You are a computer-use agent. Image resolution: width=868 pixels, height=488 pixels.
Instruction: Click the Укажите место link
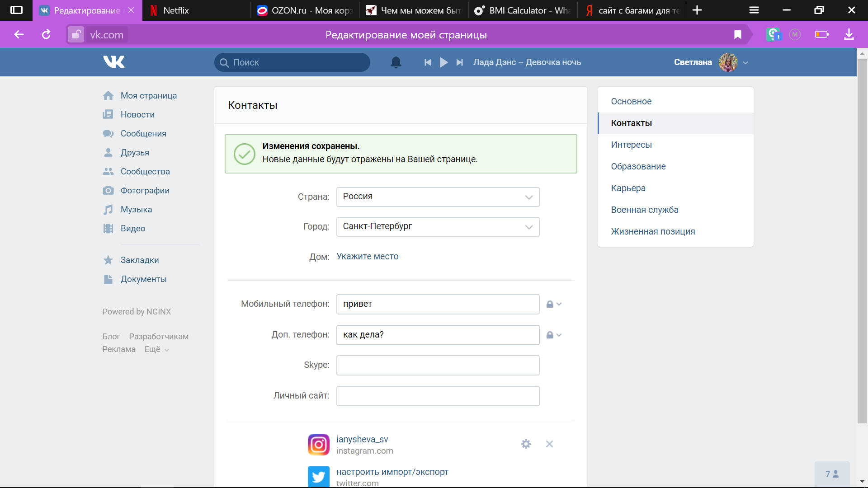[x=367, y=256]
